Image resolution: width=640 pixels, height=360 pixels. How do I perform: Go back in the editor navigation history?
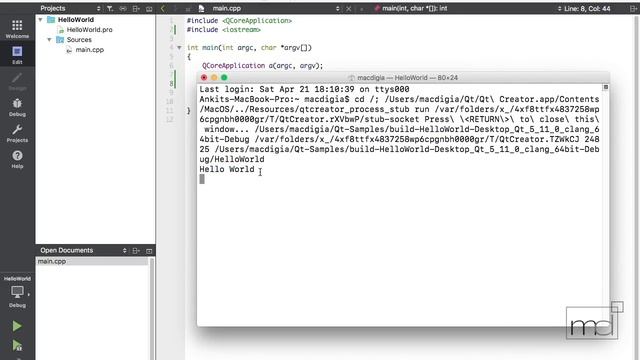coord(163,8)
